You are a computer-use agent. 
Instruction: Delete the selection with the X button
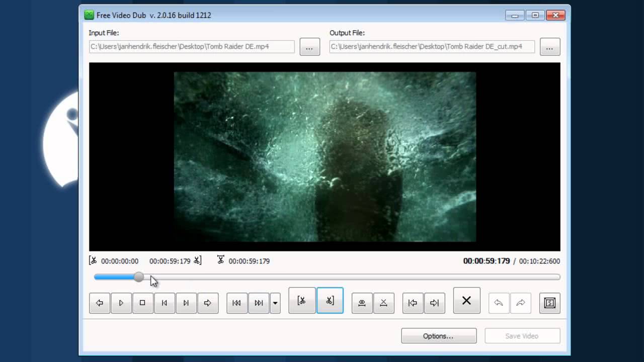coord(466,301)
